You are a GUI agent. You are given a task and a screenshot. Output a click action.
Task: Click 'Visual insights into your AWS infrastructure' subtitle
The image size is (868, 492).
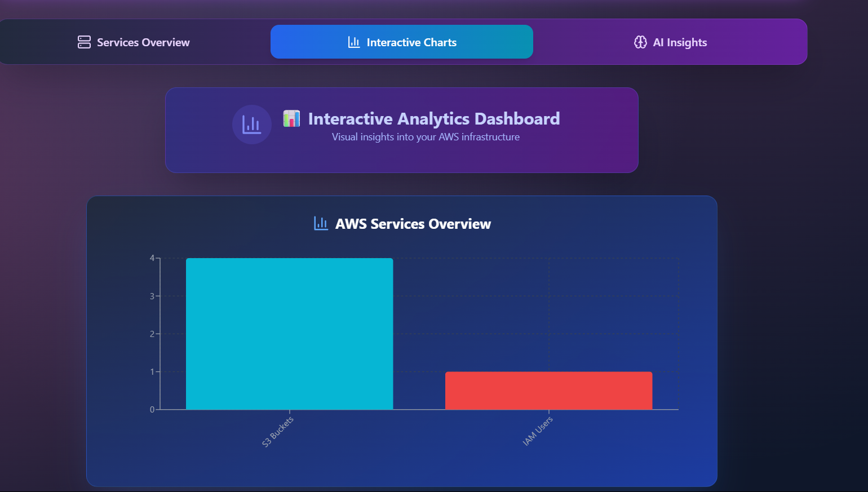tap(426, 137)
